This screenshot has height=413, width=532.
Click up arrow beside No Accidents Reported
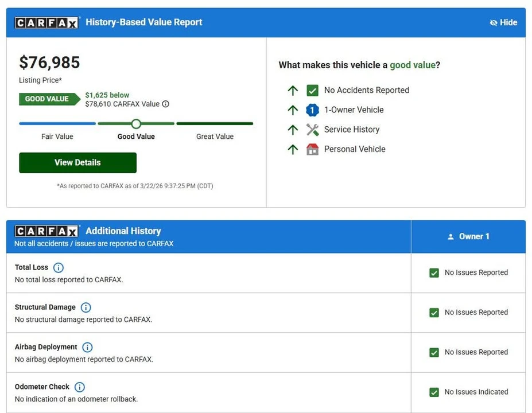click(293, 91)
